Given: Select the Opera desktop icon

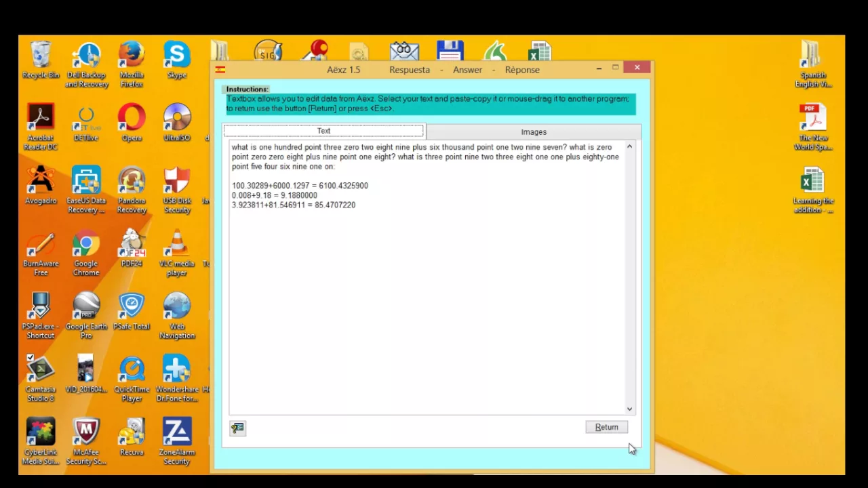Looking at the screenshot, I should [132, 123].
